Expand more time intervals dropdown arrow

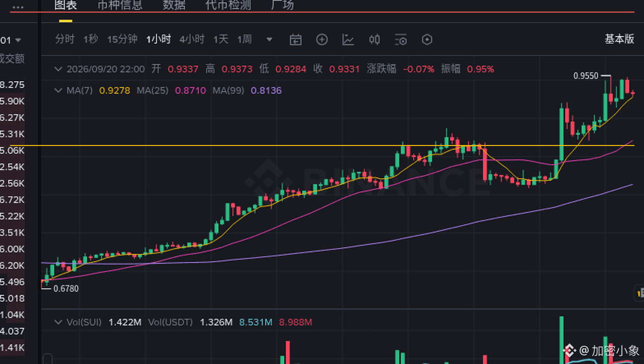tap(269, 40)
